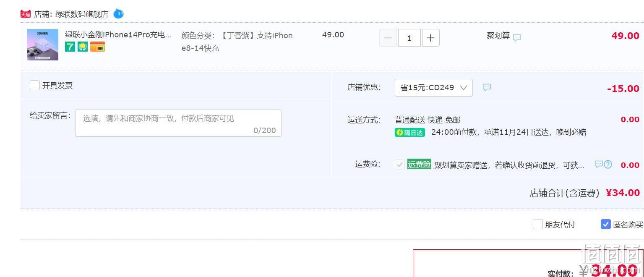This screenshot has height=277, width=644.
Task: Click the unit price 49.00 next to color
Action: click(x=333, y=35)
